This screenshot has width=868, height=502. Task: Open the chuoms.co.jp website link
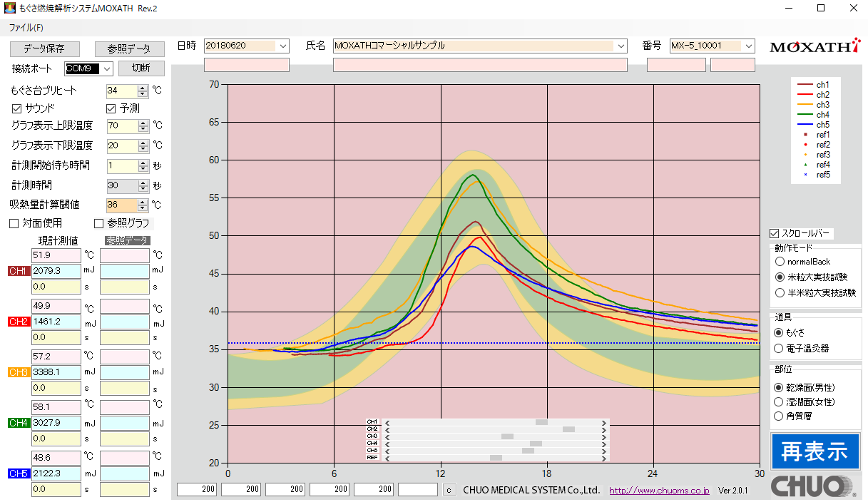pyautogui.click(x=658, y=491)
